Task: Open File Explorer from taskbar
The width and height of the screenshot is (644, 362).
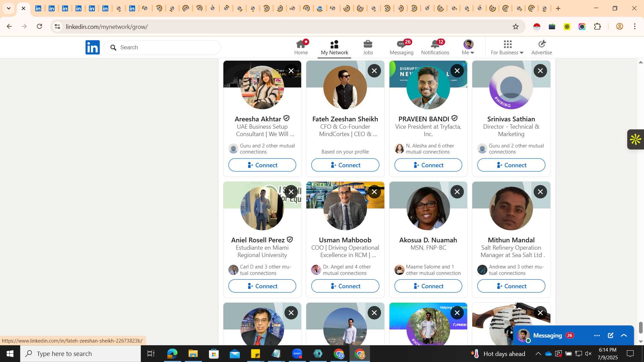Action: 193,354
